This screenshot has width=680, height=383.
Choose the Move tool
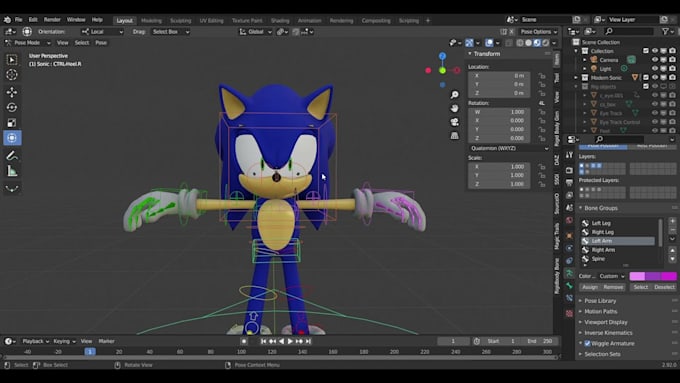(x=12, y=92)
